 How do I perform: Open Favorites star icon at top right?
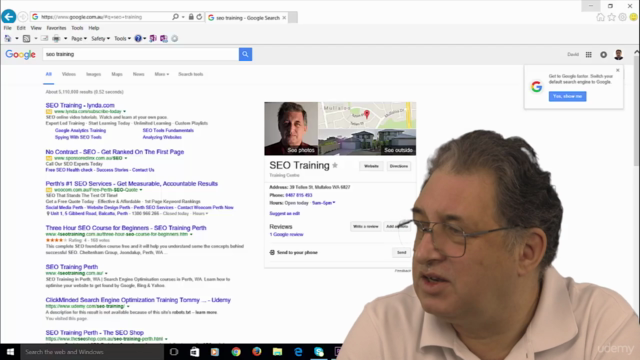point(611,17)
